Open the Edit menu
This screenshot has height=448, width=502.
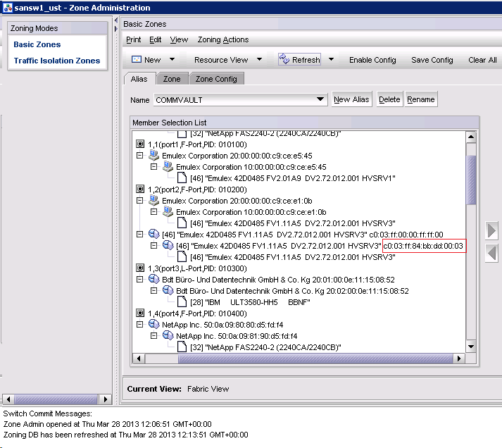click(156, 39)
